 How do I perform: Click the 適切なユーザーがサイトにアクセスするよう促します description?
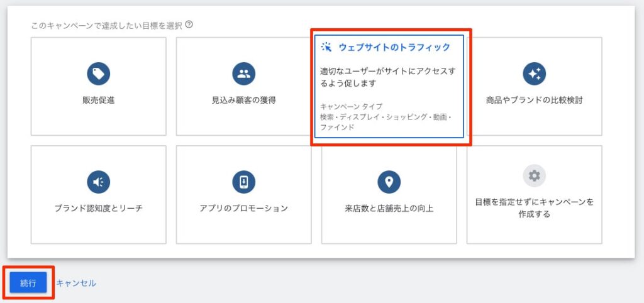coord(388,77)
